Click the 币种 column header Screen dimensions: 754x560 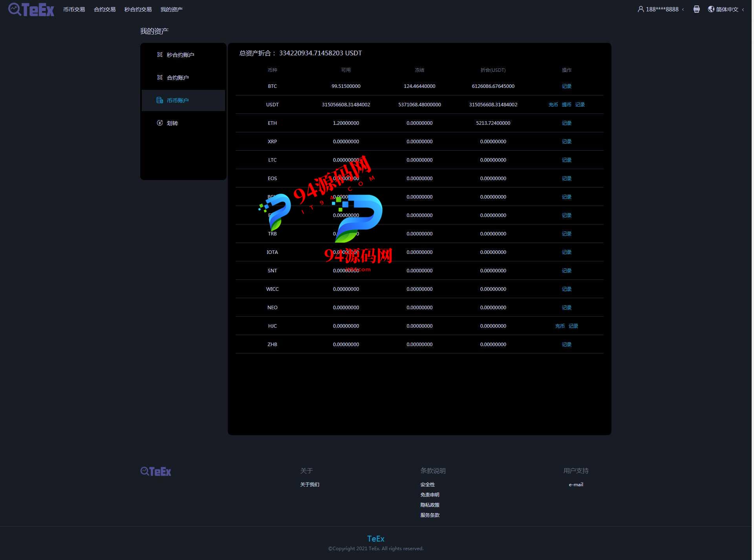click(x=273, y=70)
